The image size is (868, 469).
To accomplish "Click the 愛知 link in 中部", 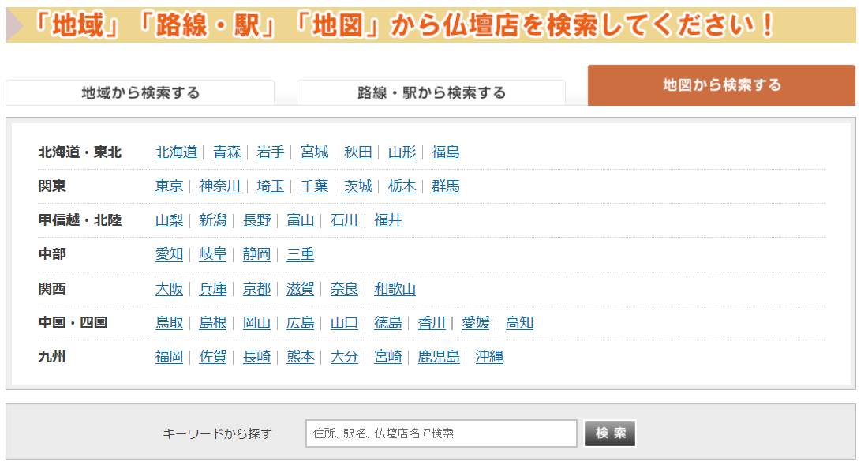I will tap(169, 254).
